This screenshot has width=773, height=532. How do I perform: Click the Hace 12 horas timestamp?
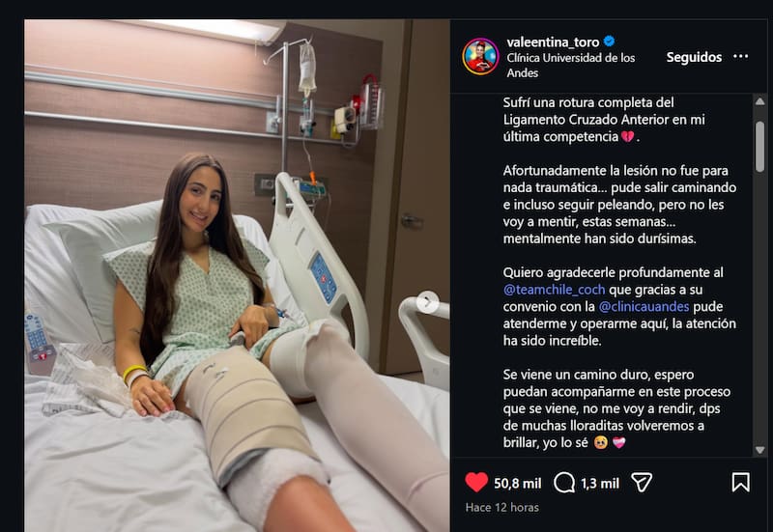501,507
